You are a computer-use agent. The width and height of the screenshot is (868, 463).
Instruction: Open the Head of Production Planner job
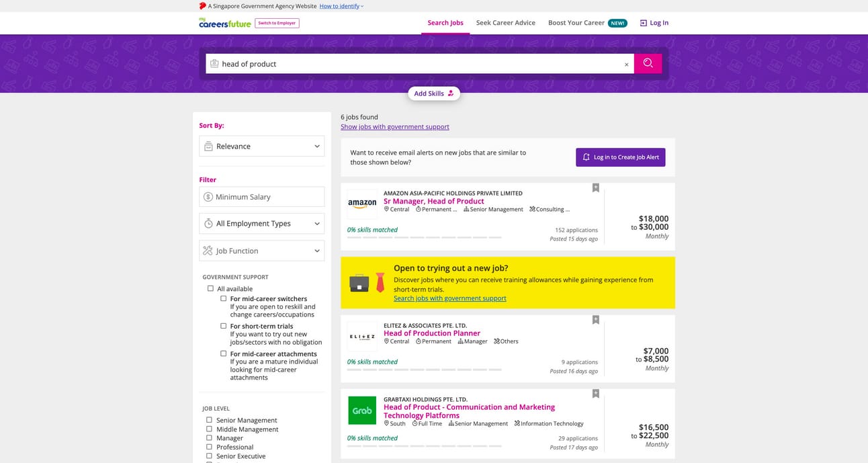tap(432, 333)
